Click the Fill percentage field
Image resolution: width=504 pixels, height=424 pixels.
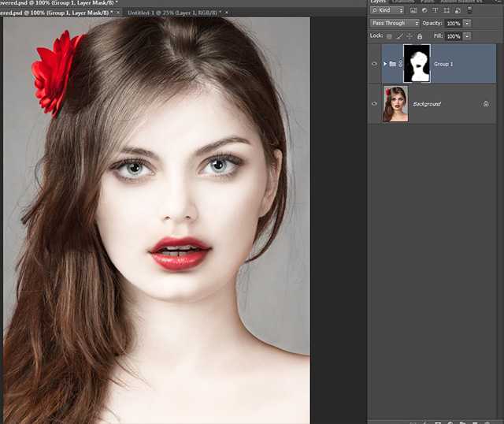coord(454,36)
